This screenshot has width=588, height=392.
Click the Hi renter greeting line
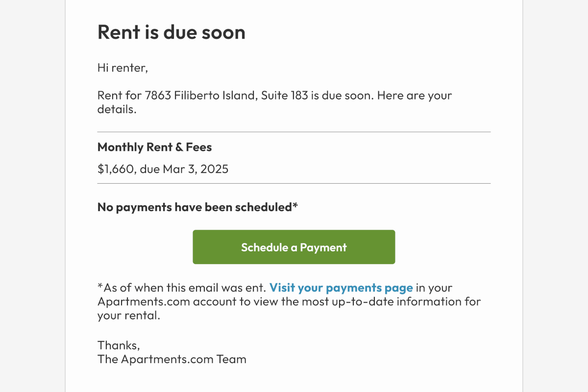pyautogui.click(x=122, y=68)
